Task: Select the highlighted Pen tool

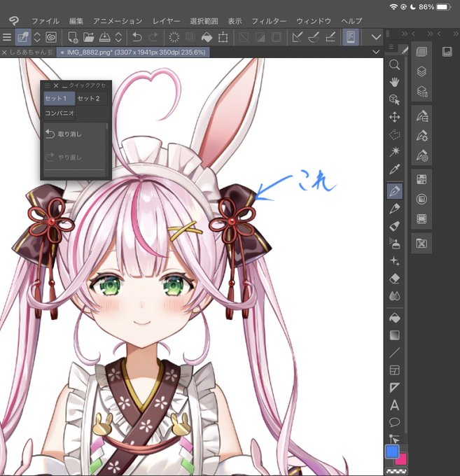Action: pyautogui.click(x=395, y=191)
